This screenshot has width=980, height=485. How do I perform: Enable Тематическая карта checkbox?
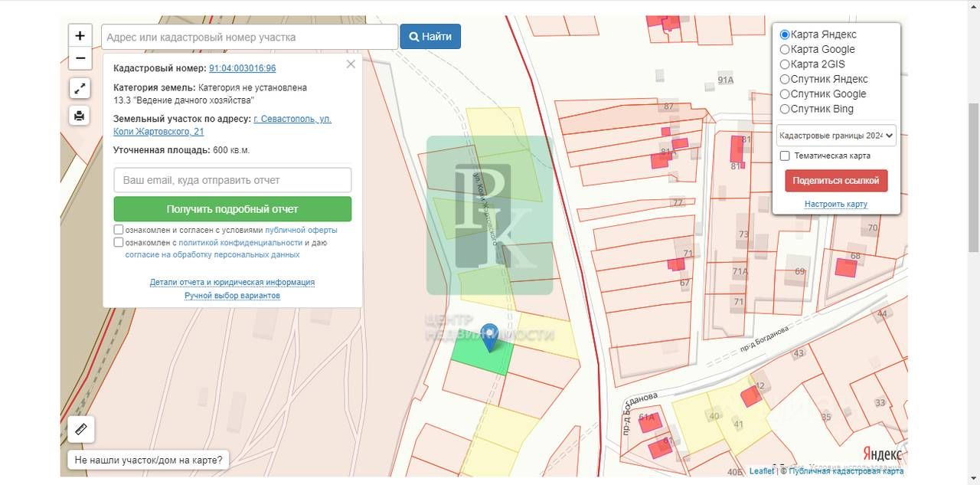[785, 156]
